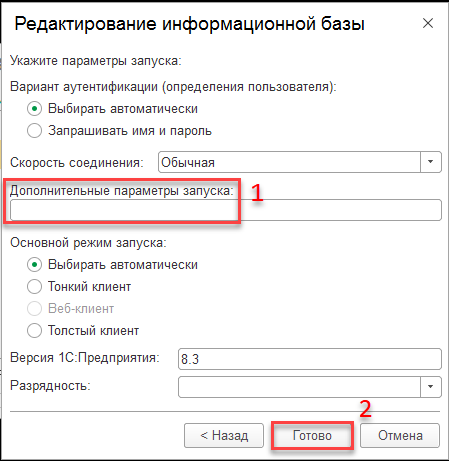Click the Скорость соединения label
Viewport: 449px width, 461px height.
tap(77, 162)
